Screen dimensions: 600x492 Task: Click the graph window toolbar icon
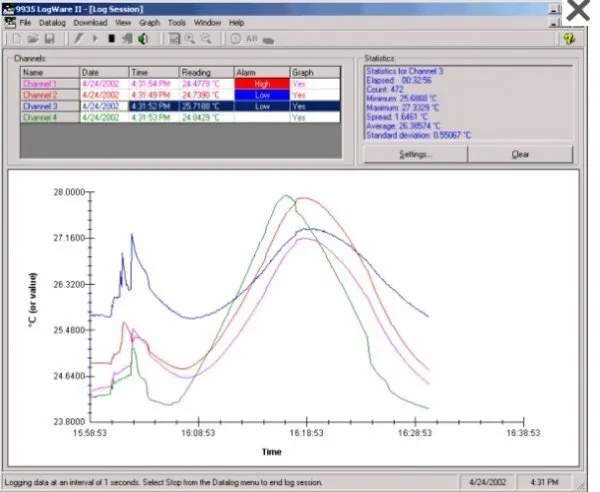[174, 39]
